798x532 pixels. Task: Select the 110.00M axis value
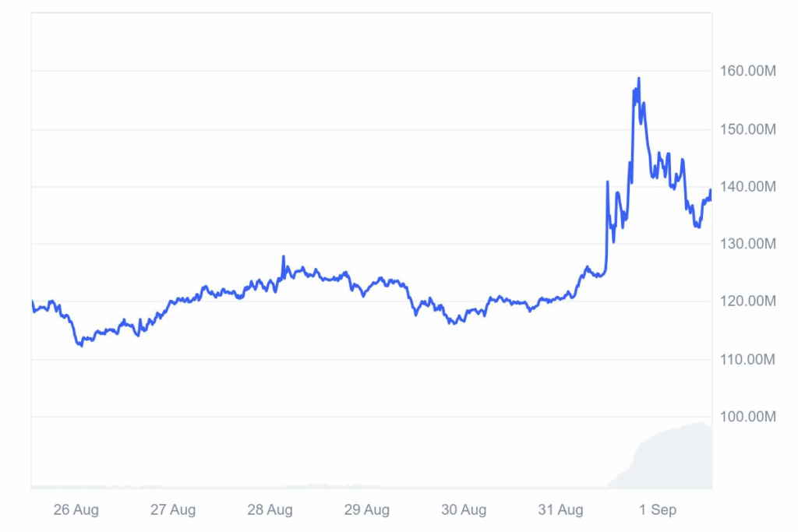pos(747,360)
